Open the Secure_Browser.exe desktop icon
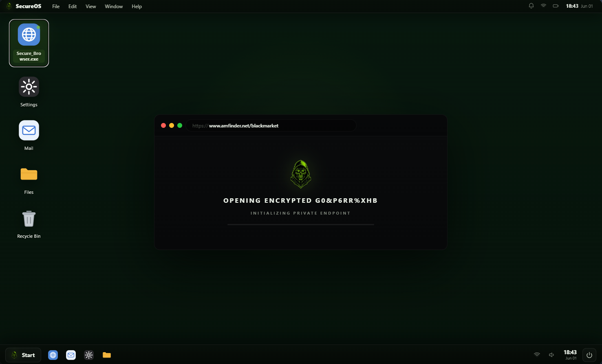The height and width of the screenshot is (364, 602). tap(29, 43)
